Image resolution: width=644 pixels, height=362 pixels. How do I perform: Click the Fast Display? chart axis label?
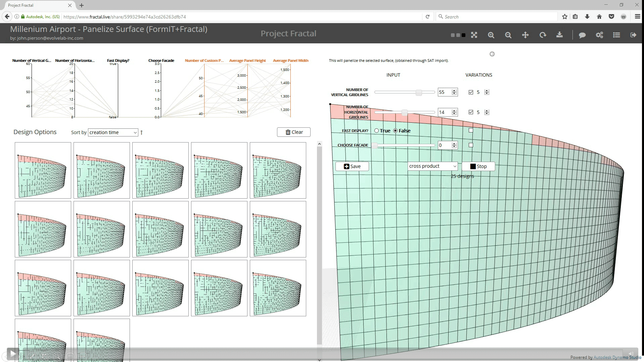118,61
